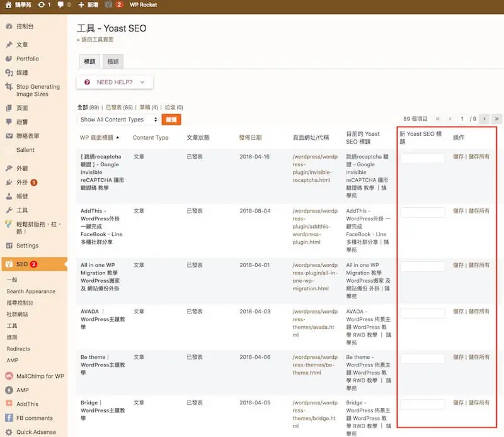Click save all link in Bridge row
Viewport: 504px width, 437px height.
pyautogui.click(x=479, y=402)
